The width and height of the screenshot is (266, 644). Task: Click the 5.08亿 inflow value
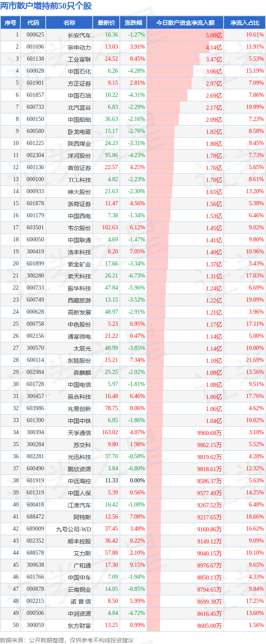pyautogui.click(x=214, y=35)
